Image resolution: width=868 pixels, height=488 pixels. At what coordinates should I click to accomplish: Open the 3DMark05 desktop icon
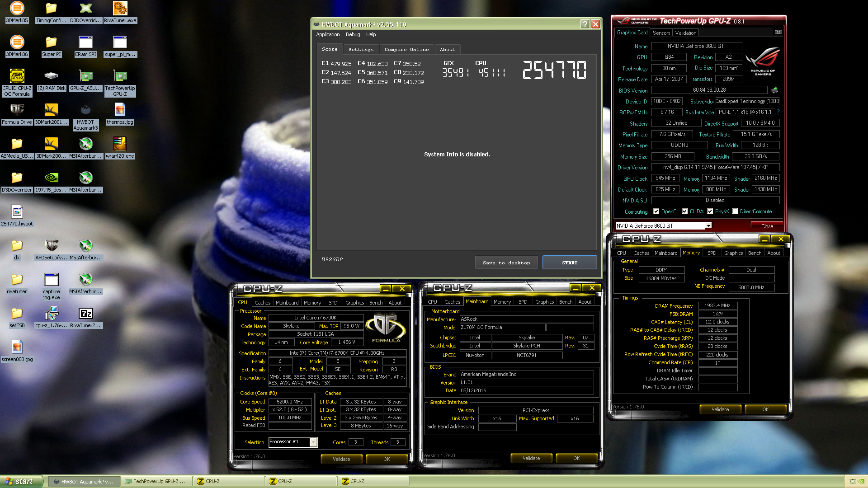point(17,12)
